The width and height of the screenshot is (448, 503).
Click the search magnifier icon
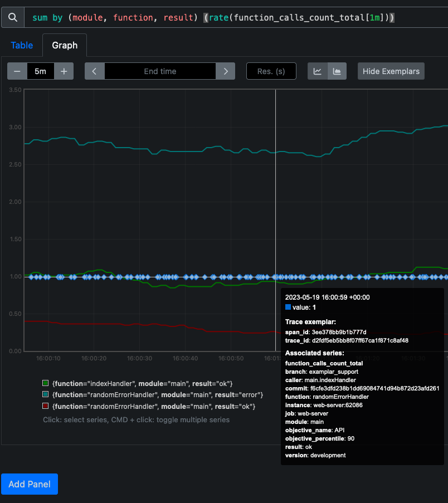pyautogui.click(x=13, y=17)
